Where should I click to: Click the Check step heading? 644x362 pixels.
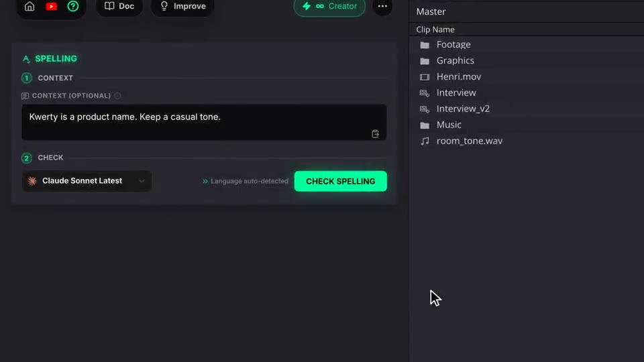click(x=50, y=158)
